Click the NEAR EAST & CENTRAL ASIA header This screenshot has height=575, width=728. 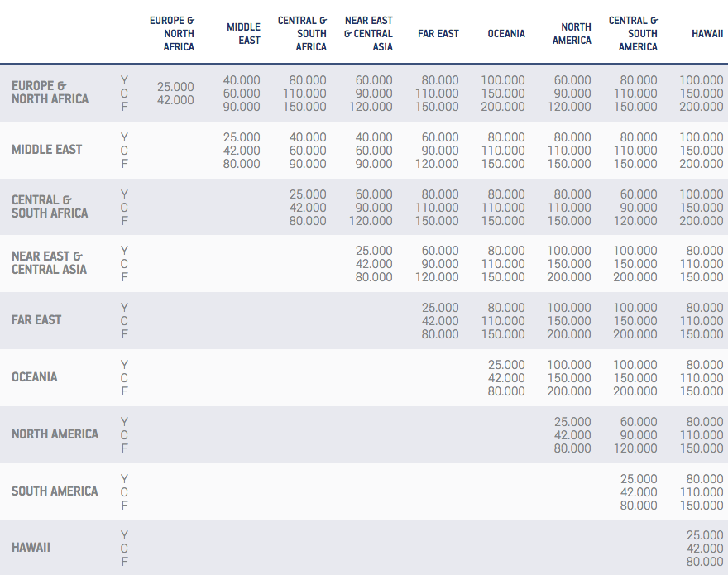[x=369, y=33]
